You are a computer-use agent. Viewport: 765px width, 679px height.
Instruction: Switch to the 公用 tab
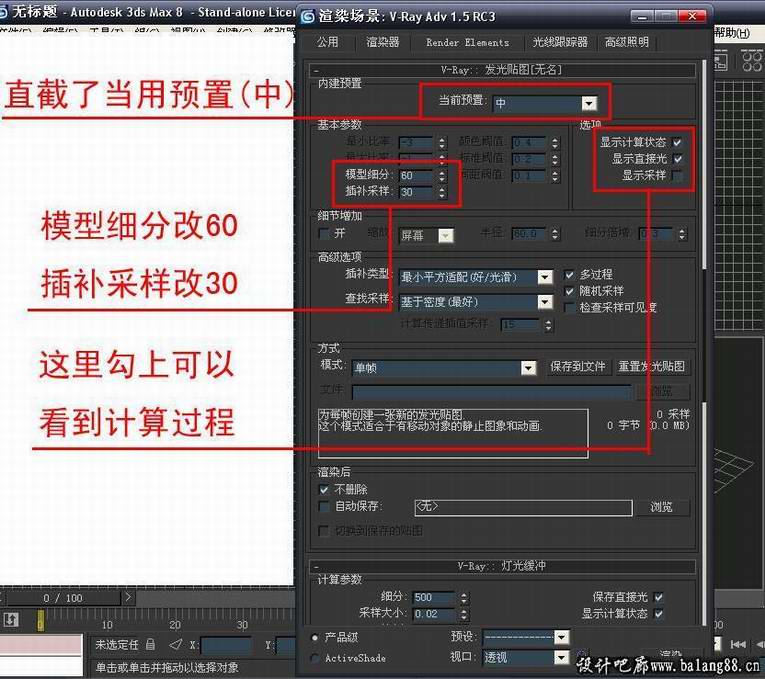tap(327, 42)
